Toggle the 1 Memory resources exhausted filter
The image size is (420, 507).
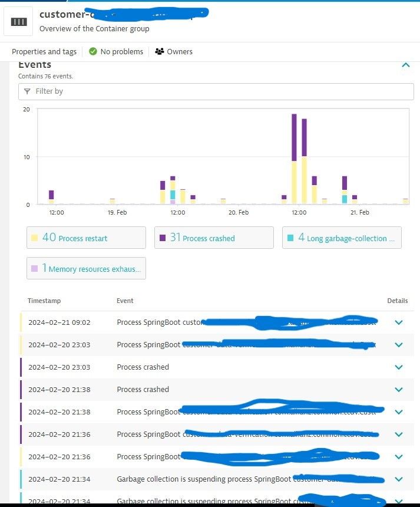86,269
